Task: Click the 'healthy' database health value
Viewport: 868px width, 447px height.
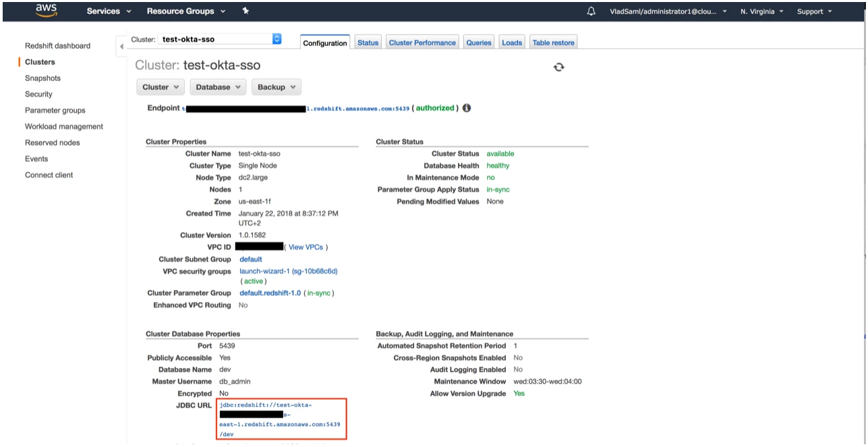Action: pyautogui.click(x=498, y=166)
